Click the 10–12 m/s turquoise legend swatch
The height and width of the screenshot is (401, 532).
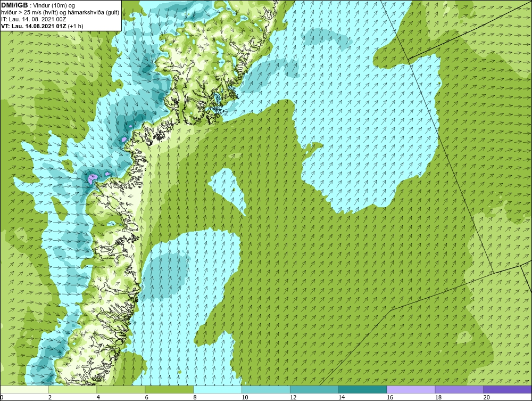266,389
